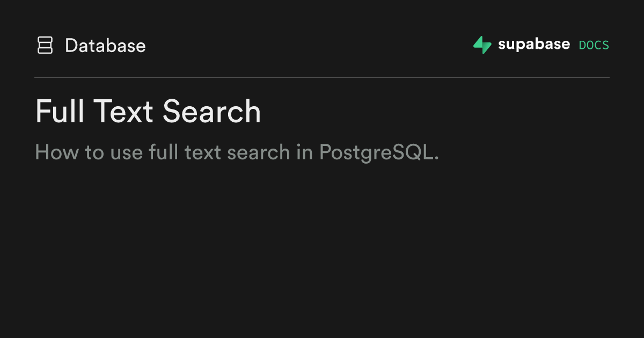Click the word in before PostgreSQL

304,152
